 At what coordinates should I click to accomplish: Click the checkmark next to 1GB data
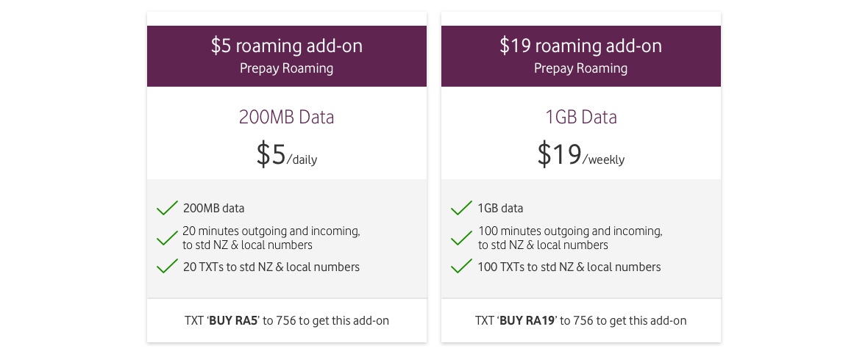(461, 209)
